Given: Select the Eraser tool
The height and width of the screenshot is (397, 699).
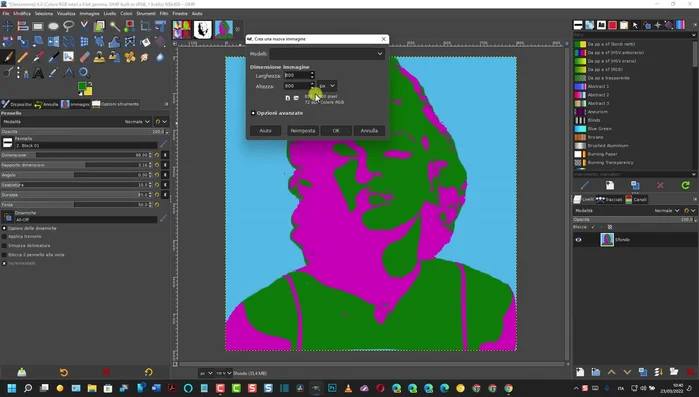Looking at the screenshot, I should pyautogui.click(x=84, y=57).
